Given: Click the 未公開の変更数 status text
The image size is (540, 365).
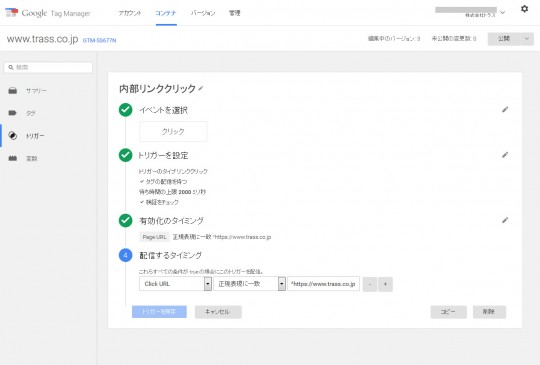Looking at the screenshot, I should tap(454, 39).
